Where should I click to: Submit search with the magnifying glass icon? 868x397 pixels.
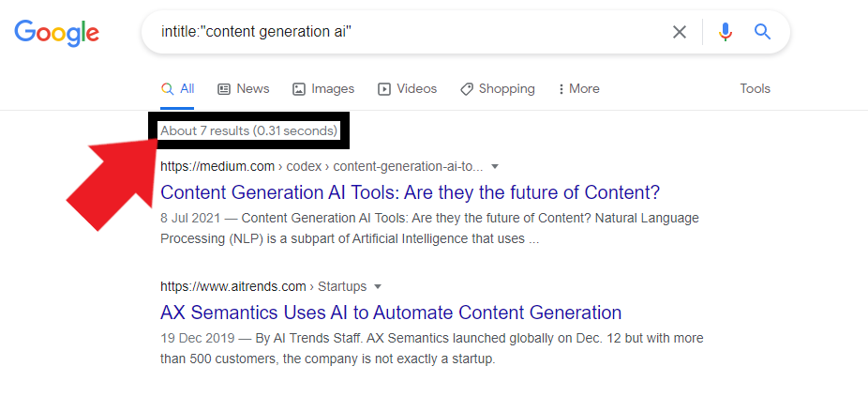762,32
